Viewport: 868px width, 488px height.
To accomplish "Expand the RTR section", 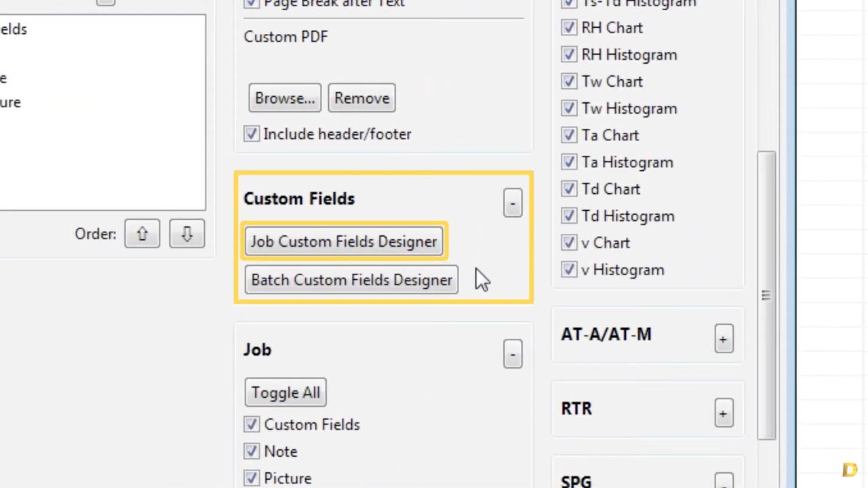I will pos(723,413).
